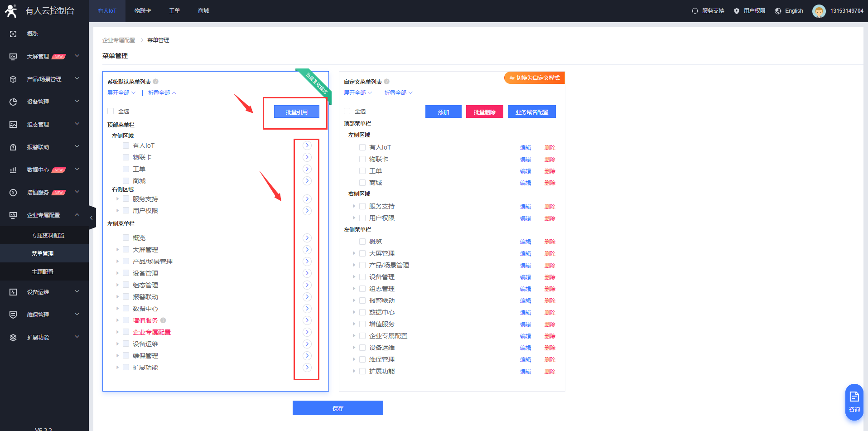Select the 概览 checkbox in default menu list
868x431 pixels.
(126, 237)
